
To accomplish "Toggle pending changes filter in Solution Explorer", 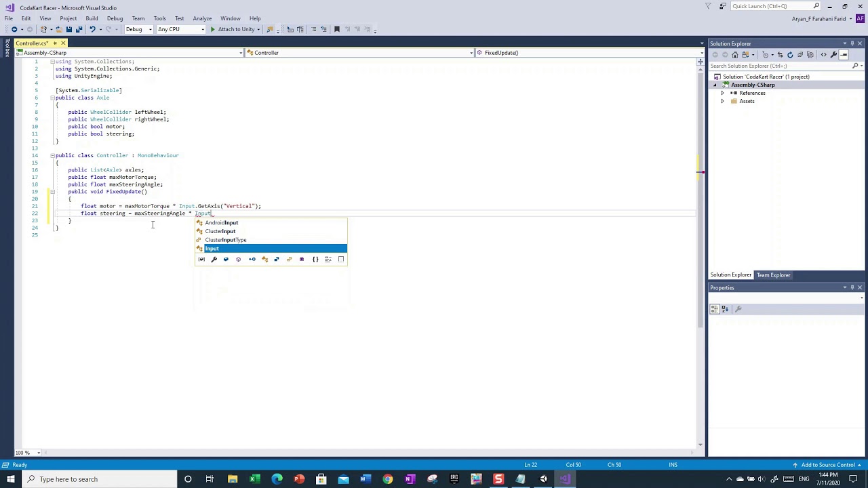I will tap(766, 55).
